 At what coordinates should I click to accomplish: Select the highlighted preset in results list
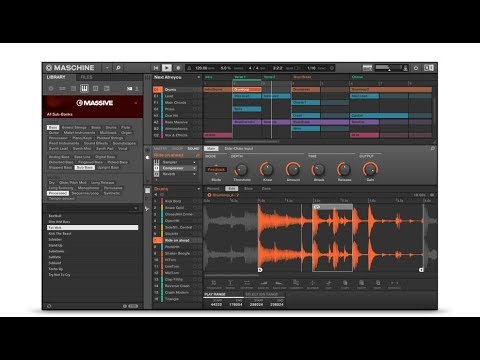92,228
